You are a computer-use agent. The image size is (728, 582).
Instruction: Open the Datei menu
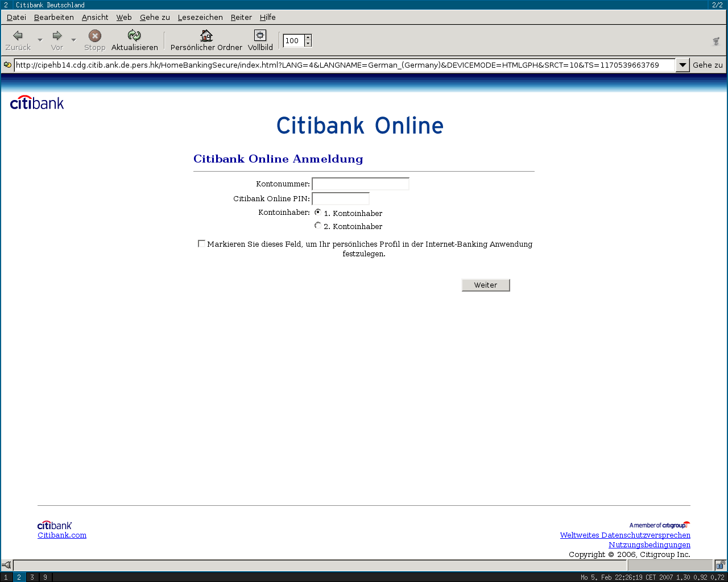(16, 17)
